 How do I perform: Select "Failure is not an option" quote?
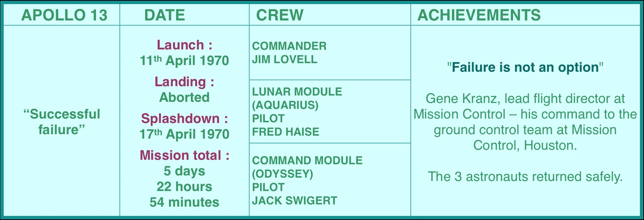coord(525,67)
